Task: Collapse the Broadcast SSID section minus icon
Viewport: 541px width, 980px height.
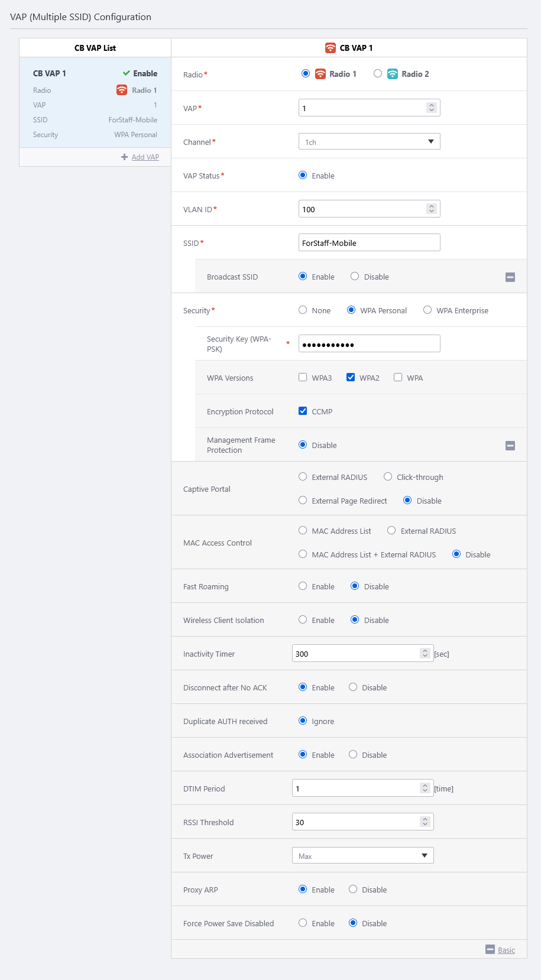Action: [x=510, y=277]
